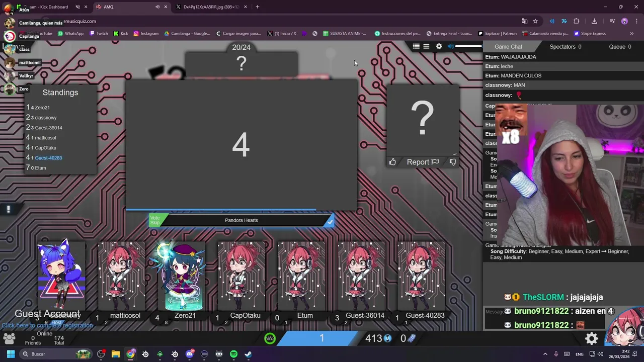Open Steam from the taskbar
Viewport: 644px width, 362px height.
coord(248,354)
